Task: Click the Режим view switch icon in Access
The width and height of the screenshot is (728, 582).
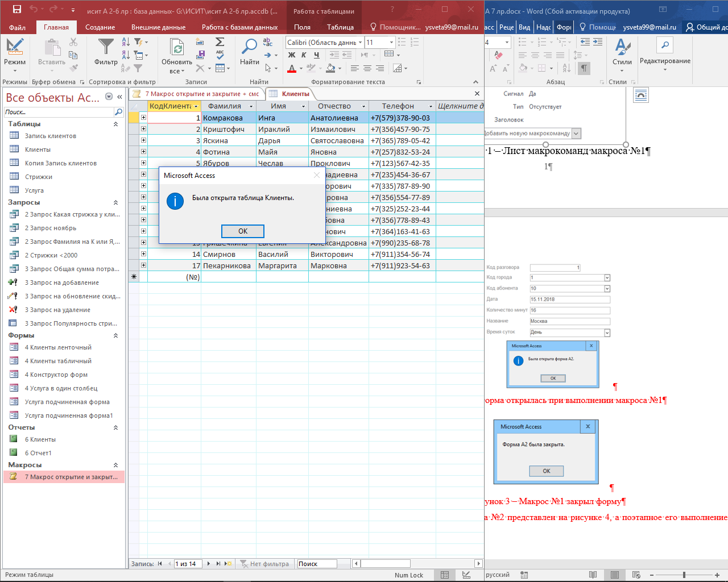Action: pos(15,47)
